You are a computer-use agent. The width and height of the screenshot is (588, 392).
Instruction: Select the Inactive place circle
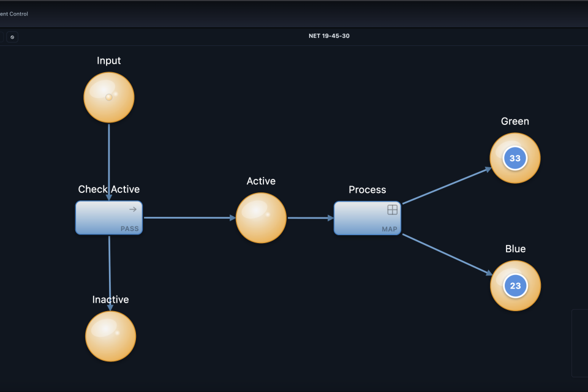[x=110, y=336]
